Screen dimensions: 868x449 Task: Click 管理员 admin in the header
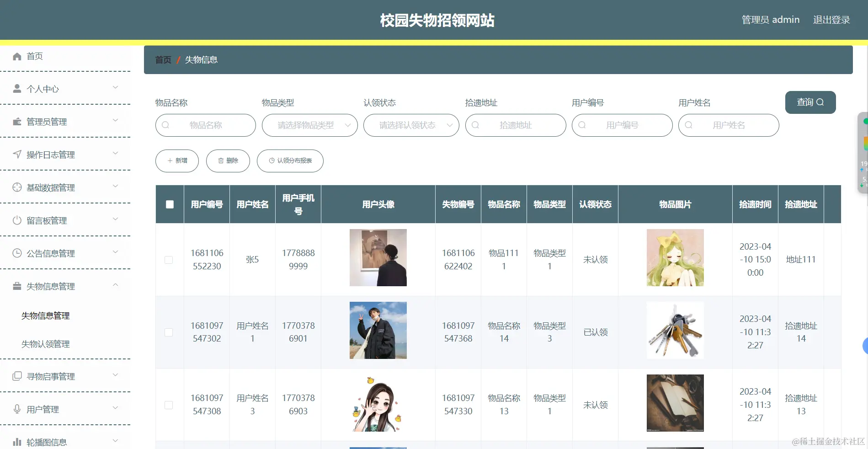tap(771, 20)
